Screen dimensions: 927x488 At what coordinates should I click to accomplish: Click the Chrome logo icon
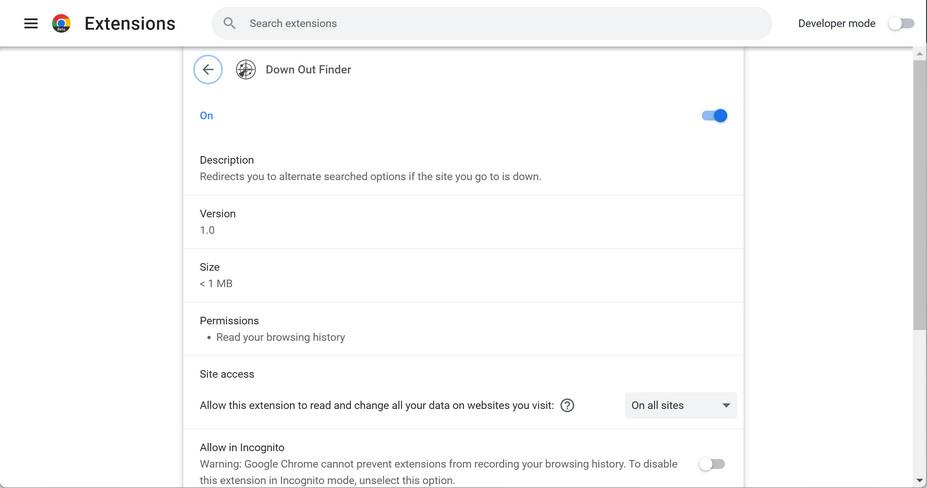click(61, 23)
